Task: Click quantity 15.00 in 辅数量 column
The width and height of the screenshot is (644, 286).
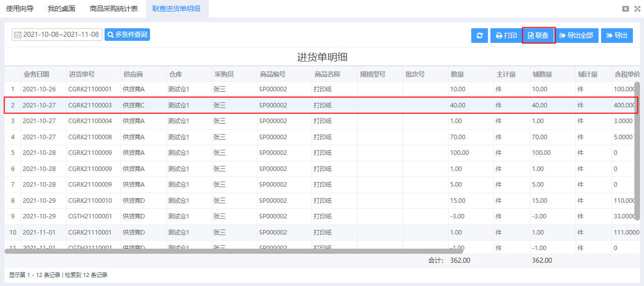Action: [x=539, y=201]
